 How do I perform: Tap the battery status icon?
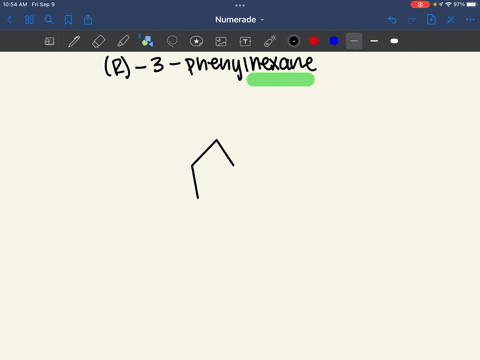coord(472,4)
